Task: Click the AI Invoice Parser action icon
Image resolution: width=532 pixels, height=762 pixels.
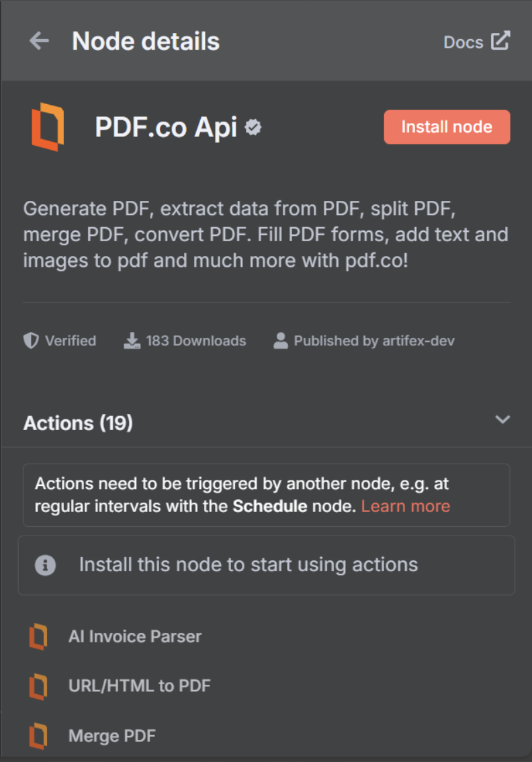Action: (38, 636)
